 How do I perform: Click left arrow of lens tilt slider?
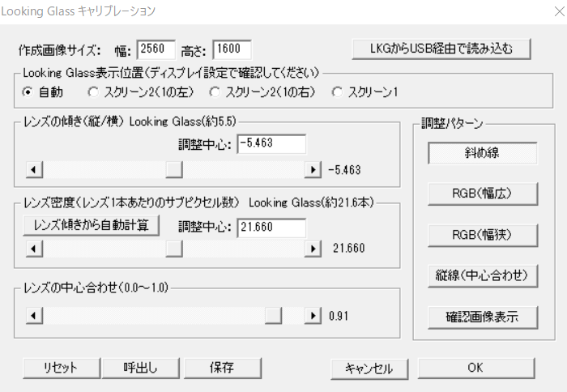click(x=34, y=169)
